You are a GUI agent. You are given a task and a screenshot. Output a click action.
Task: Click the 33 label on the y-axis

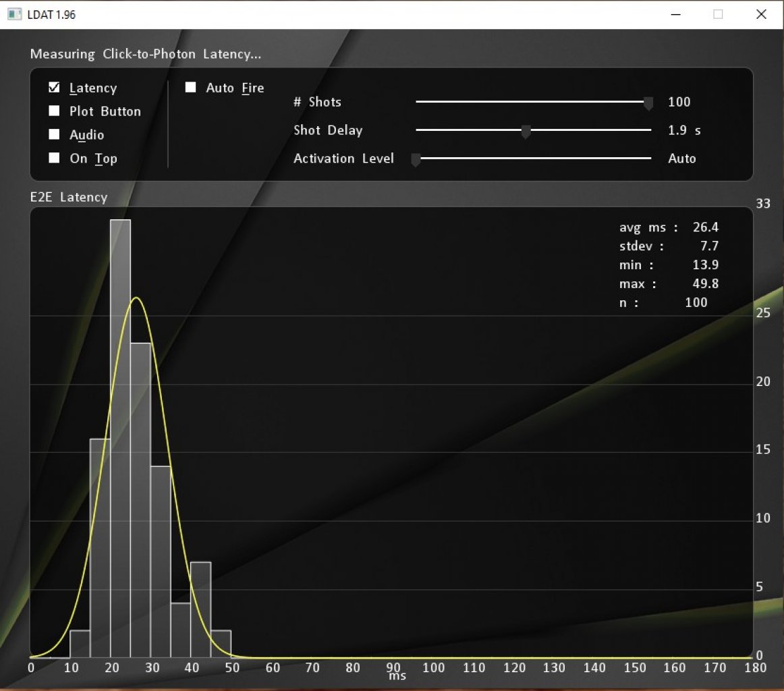click(x=763, y=204)
